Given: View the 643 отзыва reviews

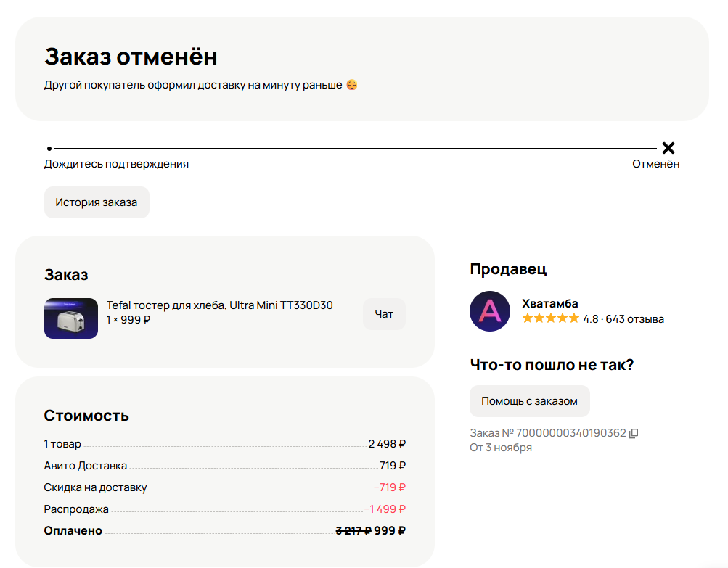Looking at the screenshot, I should click(635, 318).
